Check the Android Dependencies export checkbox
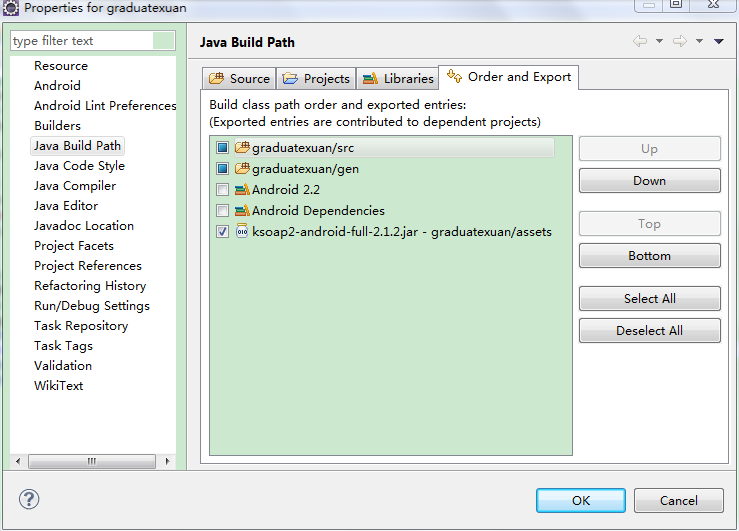 click(x=222, y=210)
